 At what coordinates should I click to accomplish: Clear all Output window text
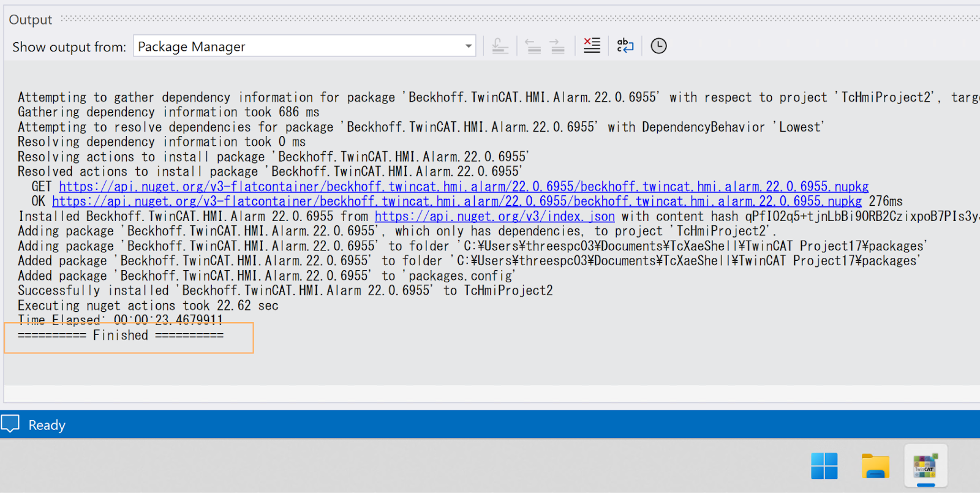pyautogui.click(x=592, y=45)
